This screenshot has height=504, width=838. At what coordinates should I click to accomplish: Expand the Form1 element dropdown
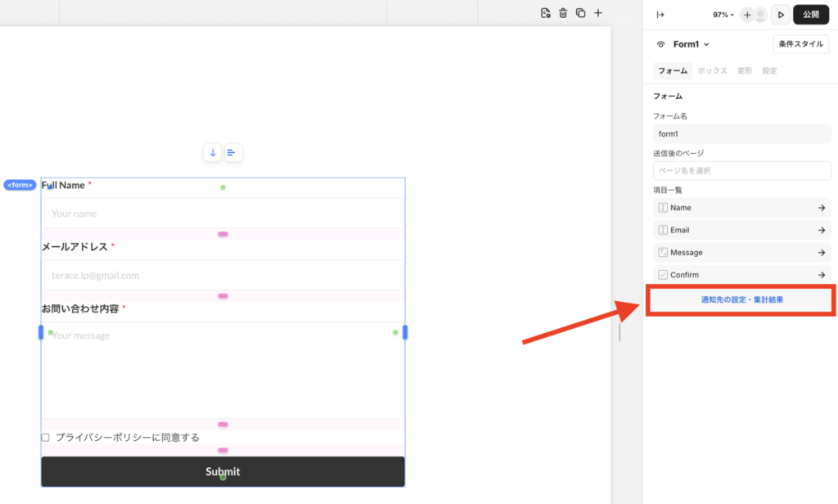705,44
